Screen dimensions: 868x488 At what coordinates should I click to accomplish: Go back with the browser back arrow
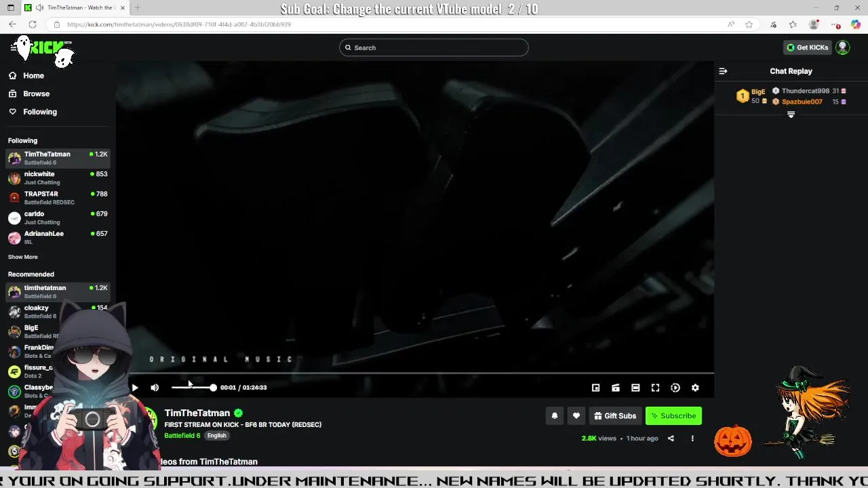point(12,24)
